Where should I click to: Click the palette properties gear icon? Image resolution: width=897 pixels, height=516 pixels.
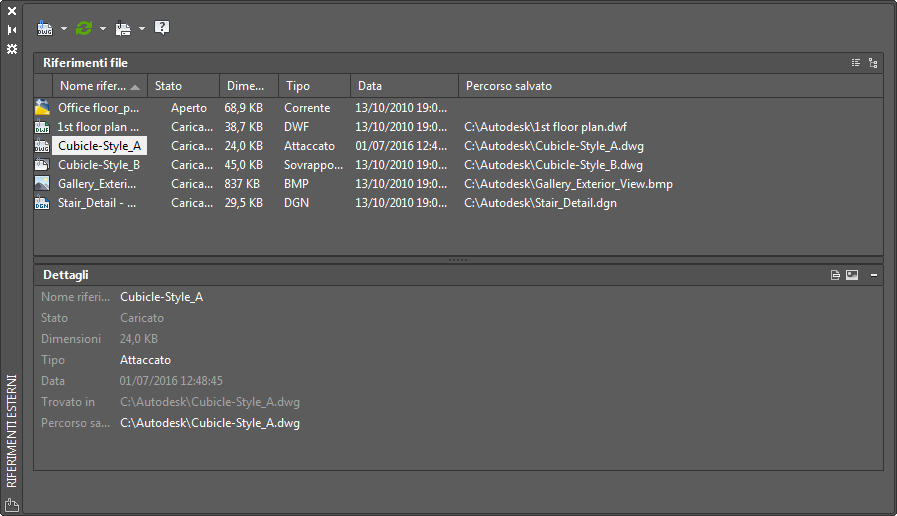click(12, 48)
